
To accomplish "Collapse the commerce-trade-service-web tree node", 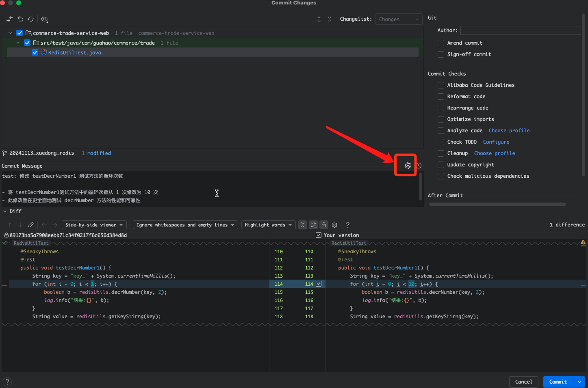I will 10,33.
